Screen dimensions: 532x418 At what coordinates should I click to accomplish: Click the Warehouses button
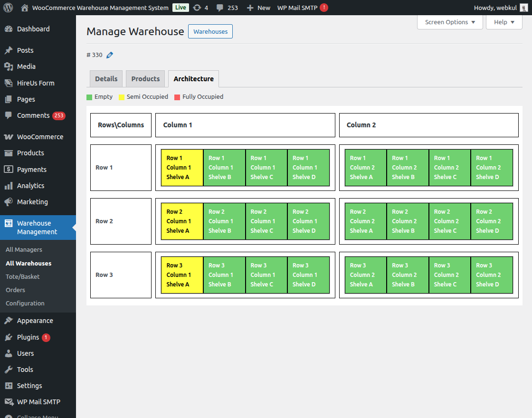210,31
